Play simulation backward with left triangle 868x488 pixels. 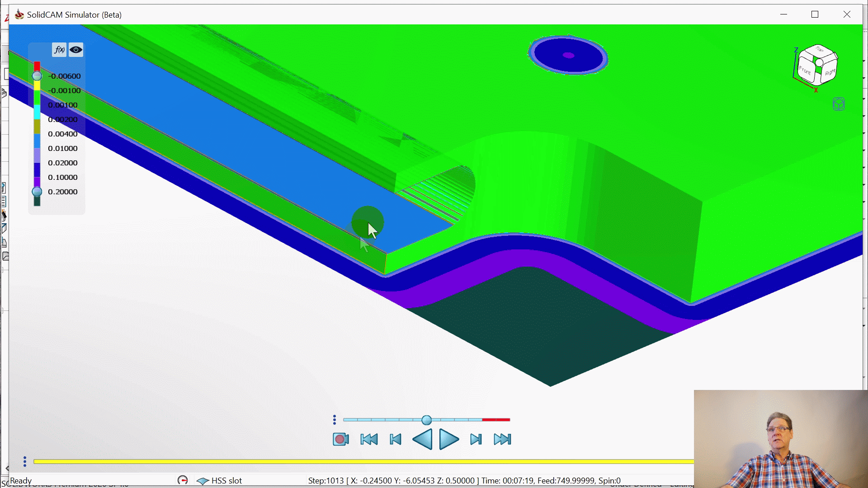422,439
